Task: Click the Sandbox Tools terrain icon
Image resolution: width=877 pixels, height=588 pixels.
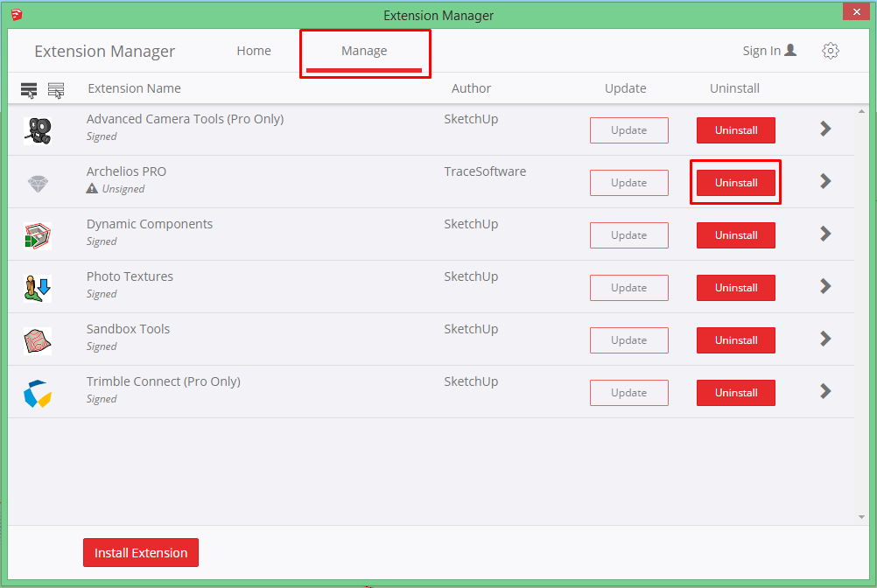Action: [38, 341]
